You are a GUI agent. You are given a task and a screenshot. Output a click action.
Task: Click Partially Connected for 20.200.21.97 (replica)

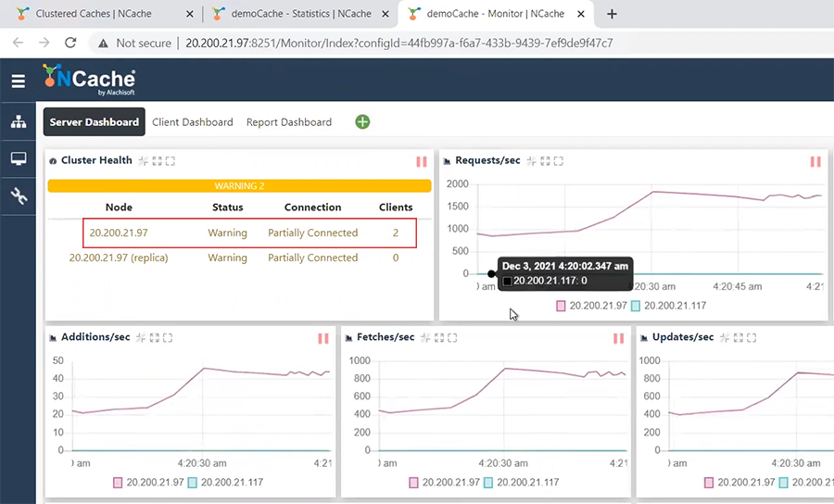313,258
